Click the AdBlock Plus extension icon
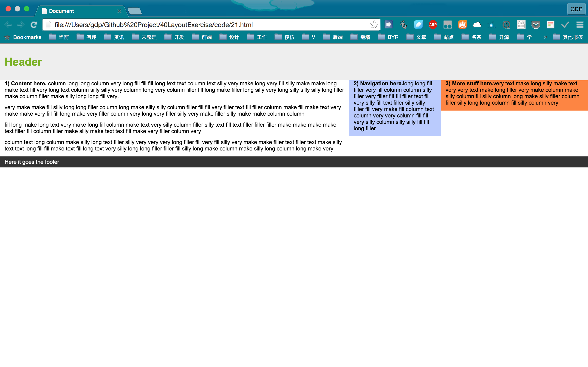 (x=433, y=25)
